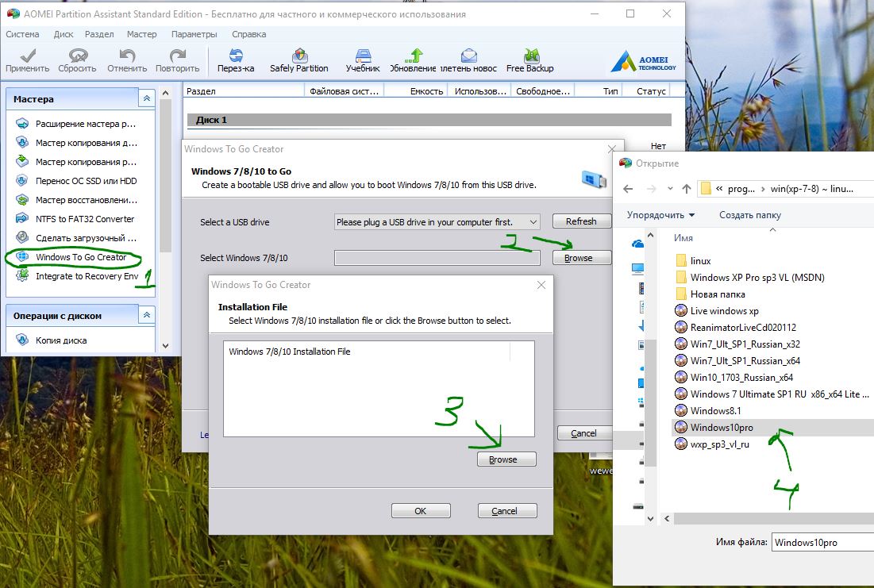Open the linux folder
Image resolution: width=874 pixels, height=588 pixels.
pos(700,261)
